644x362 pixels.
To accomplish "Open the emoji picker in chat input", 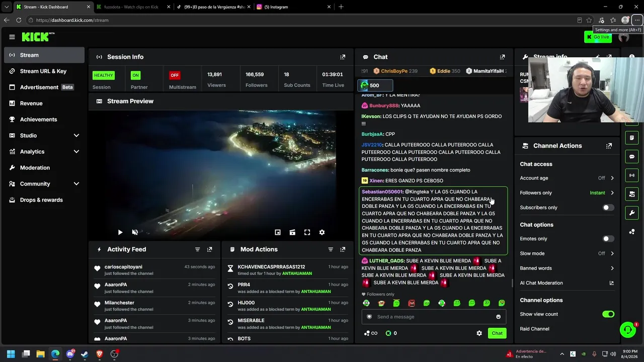I will pos(499,317).
